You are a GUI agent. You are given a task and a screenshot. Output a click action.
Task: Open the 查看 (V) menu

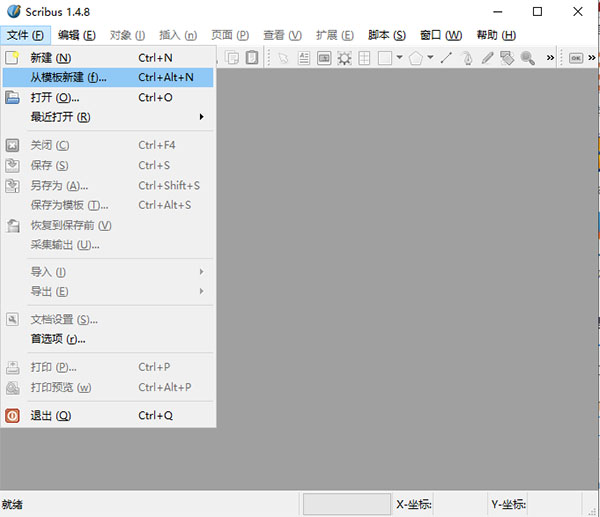pos(282,35)
